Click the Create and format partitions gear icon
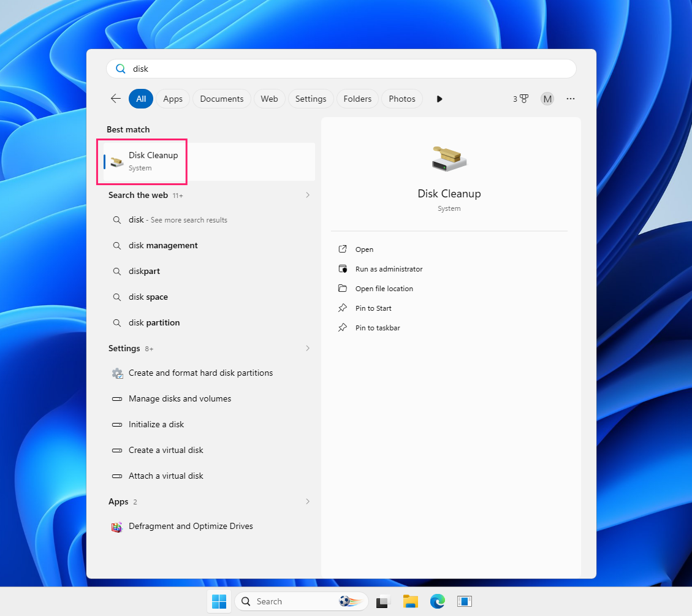Screen dimensions: 692x616 pyautogui.click(x=117, y=373)
